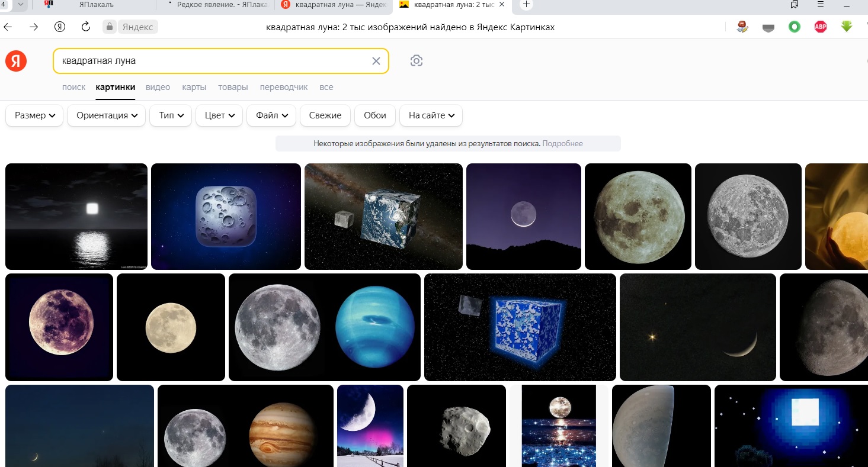Open the gray asteroid image
The image size is (868, 467).
point(456,426)
